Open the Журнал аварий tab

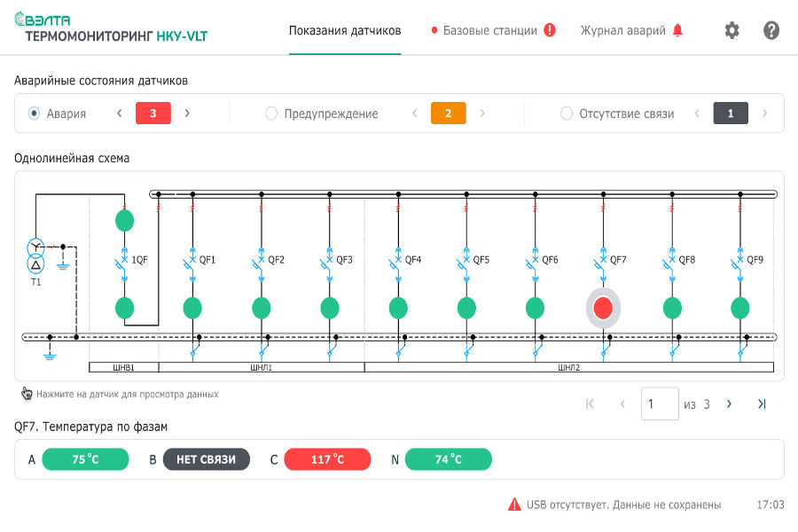pyautogui.click(x=622, y=30)
